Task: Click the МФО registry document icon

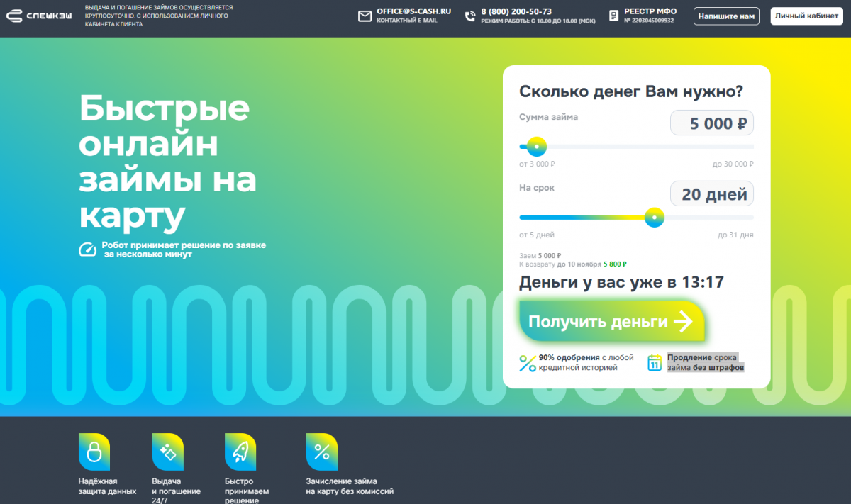Action: click(x=613, y=16)
